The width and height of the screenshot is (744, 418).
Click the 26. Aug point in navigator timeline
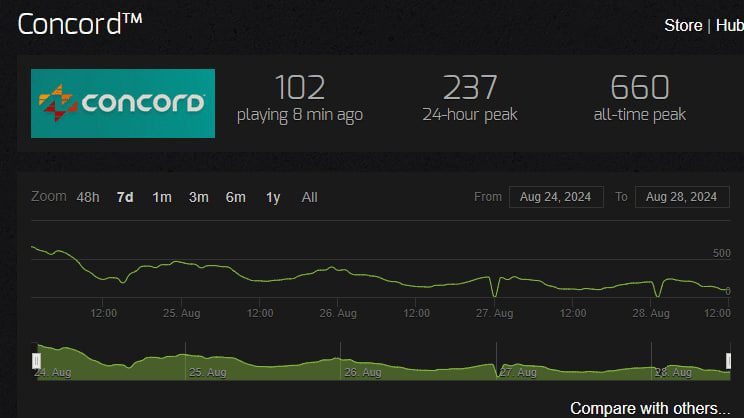pos(364,371)
